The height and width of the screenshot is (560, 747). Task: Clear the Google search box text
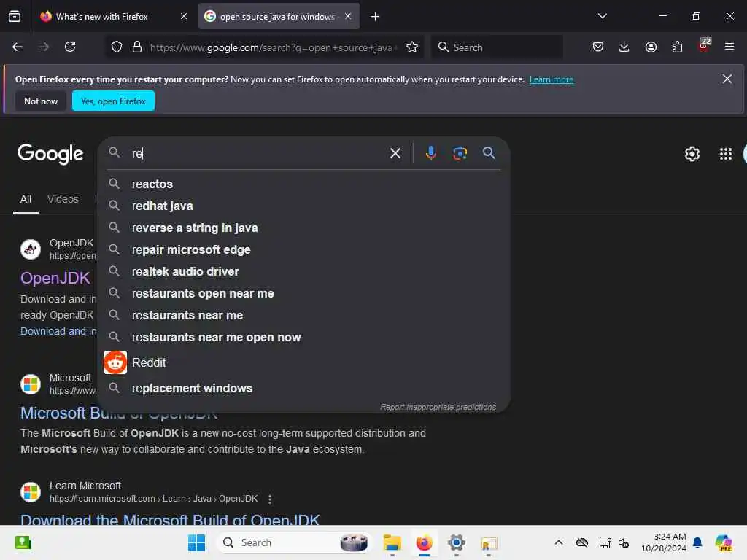pos(395,153)
